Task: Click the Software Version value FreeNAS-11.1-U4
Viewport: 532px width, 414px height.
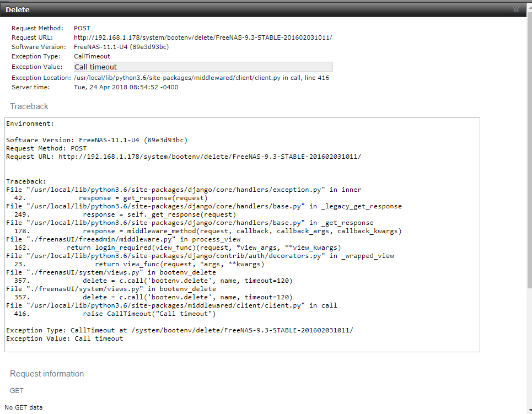Action: tap(121, 47)
